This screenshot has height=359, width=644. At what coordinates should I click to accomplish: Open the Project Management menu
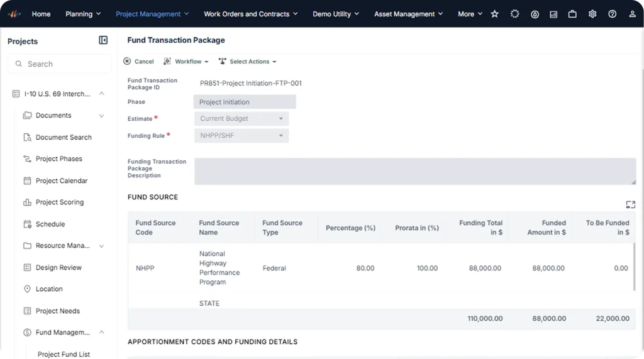pyautogui.click(x=152, y=14)
